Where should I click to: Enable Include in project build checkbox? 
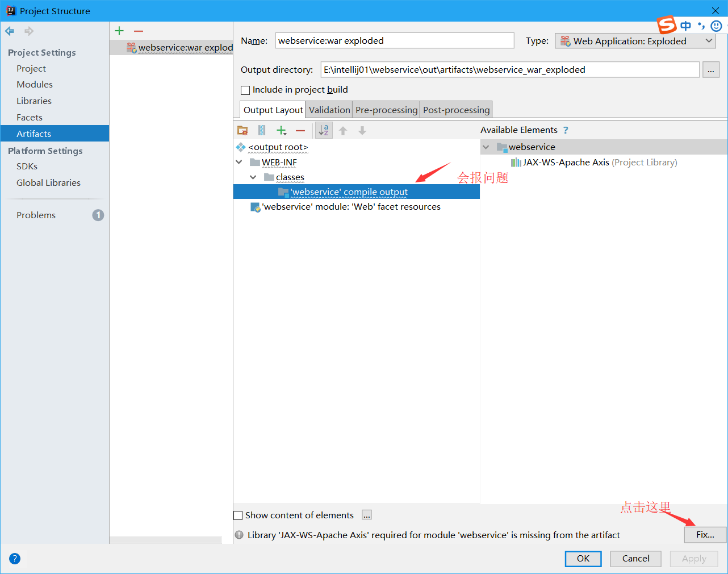(245, 90)
